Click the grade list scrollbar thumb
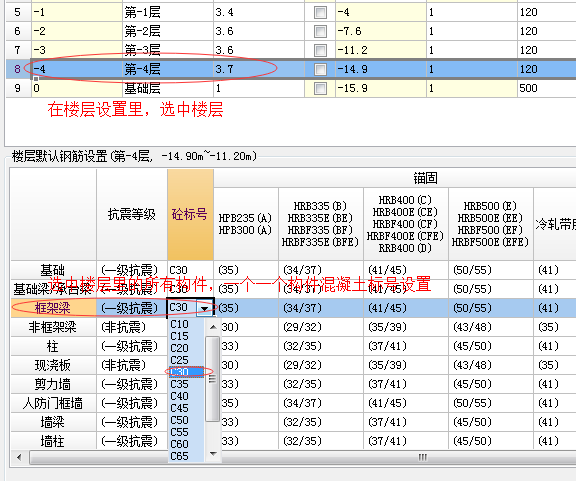The height and width of the screenshot is (481, 576). point(212,378)
